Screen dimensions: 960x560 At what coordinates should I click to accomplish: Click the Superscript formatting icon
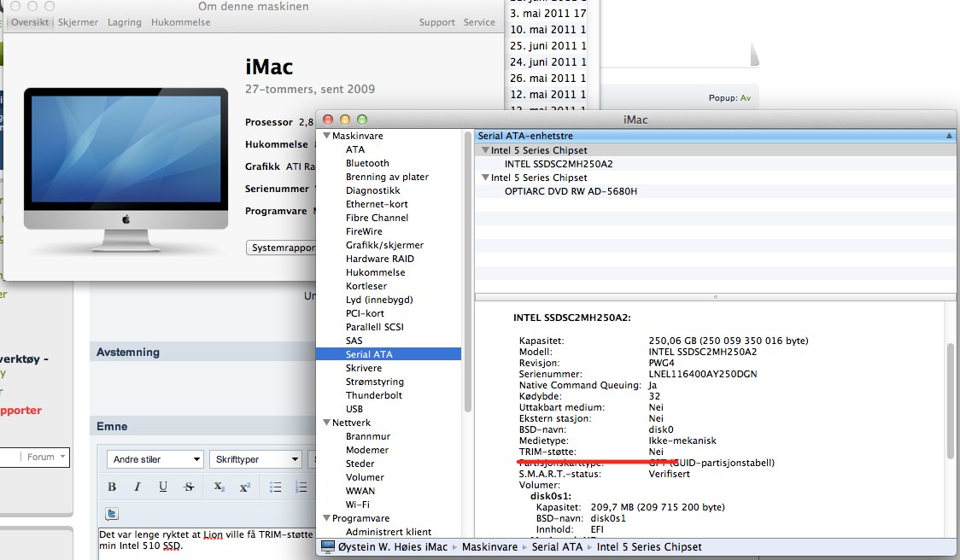[x=245, y=487]
